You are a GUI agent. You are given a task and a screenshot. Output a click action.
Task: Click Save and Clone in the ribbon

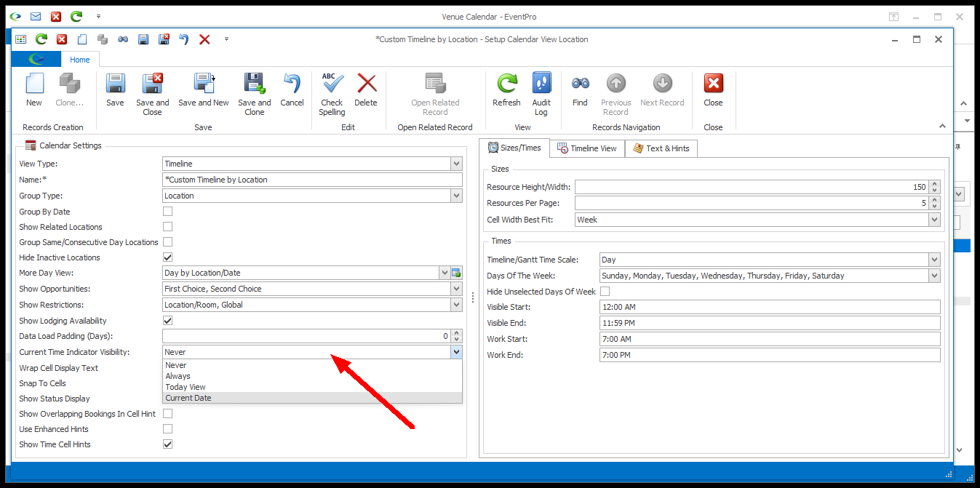(x=255, y=94)
